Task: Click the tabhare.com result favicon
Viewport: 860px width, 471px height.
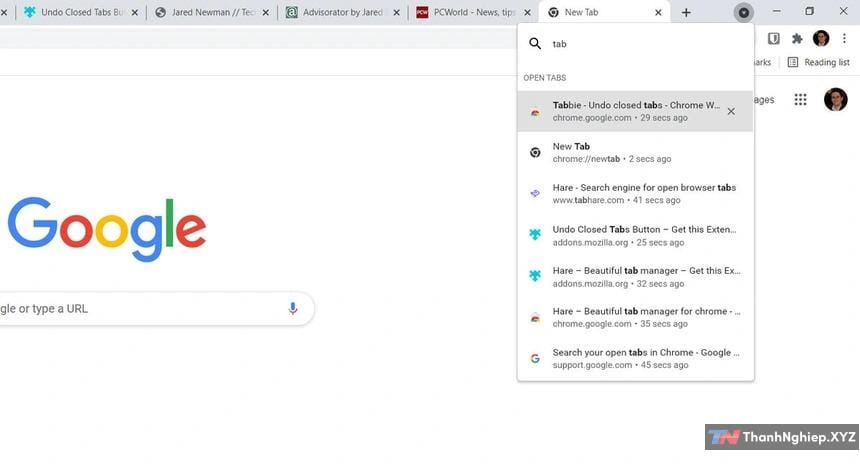Action: pos(535,193)
